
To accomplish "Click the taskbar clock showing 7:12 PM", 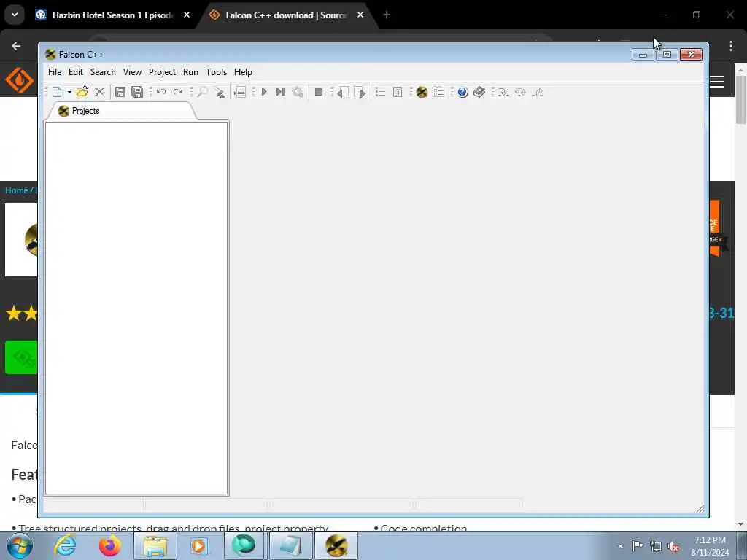I will (710, 546).
